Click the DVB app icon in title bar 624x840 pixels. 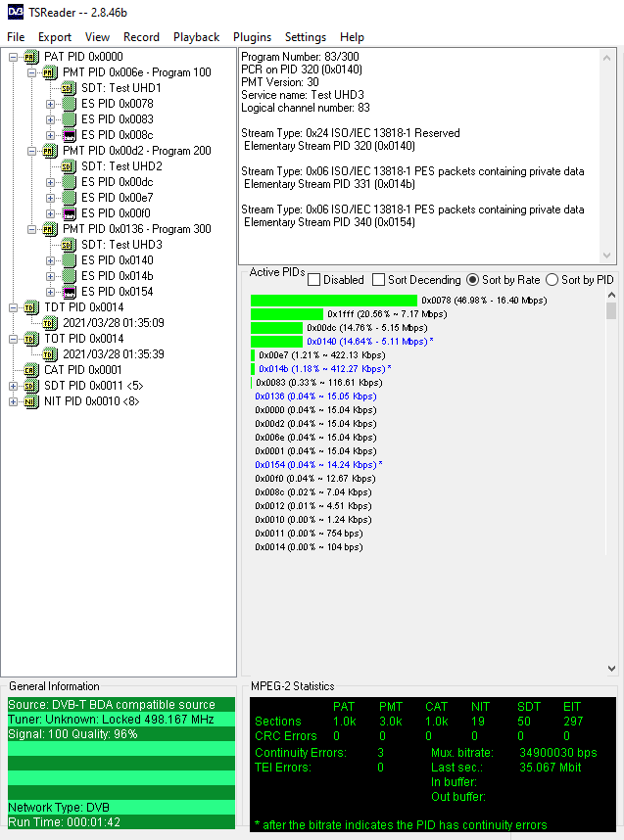[x=16, y=12]
